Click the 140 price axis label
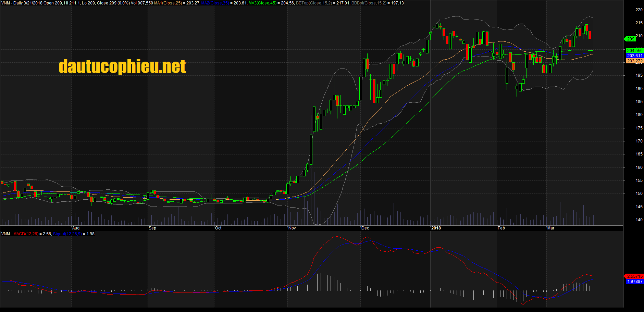The image size is (644, 312). (x=639, y=220)
